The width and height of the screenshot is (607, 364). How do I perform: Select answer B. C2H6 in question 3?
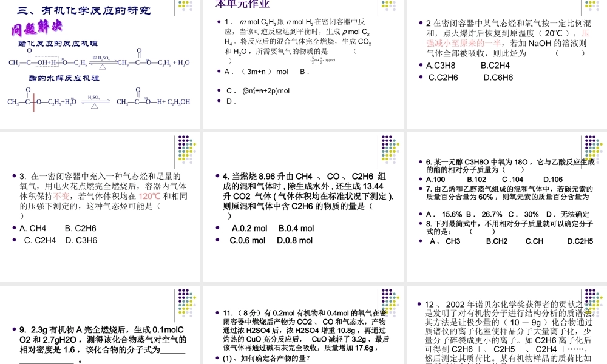point(81,229)
